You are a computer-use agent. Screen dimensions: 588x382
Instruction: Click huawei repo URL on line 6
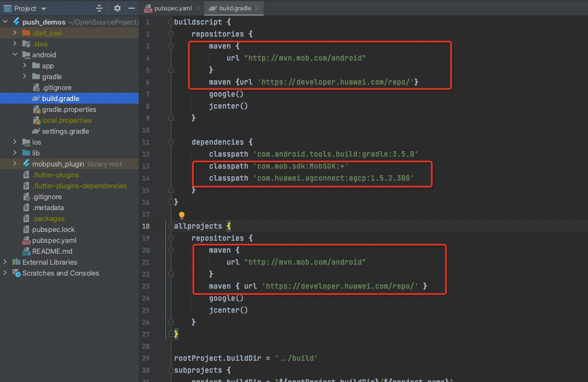coord(337,82)
